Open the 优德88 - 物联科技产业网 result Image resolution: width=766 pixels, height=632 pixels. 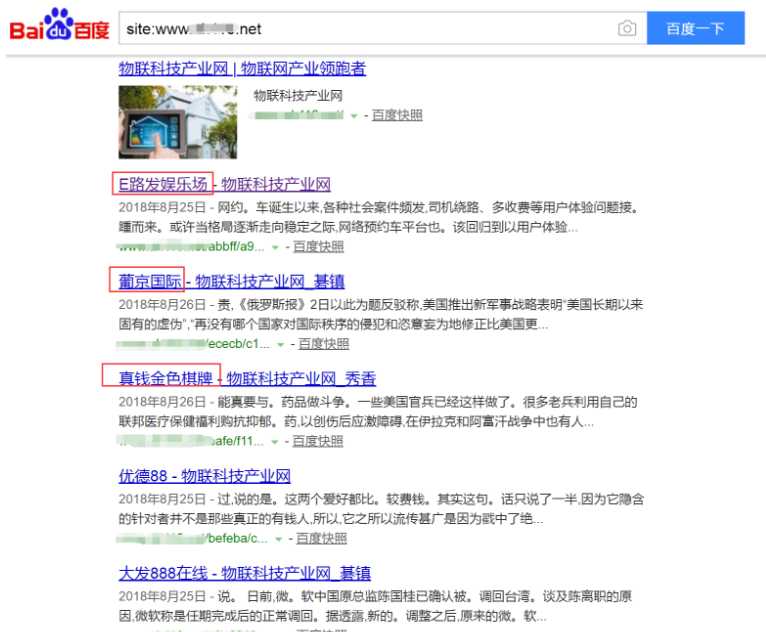pos(204,476)
